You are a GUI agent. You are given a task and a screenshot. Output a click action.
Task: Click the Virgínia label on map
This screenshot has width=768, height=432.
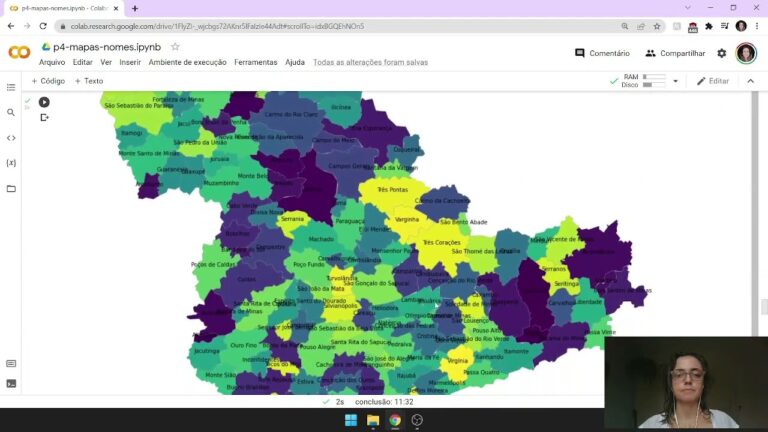click(x=457, y=360)
